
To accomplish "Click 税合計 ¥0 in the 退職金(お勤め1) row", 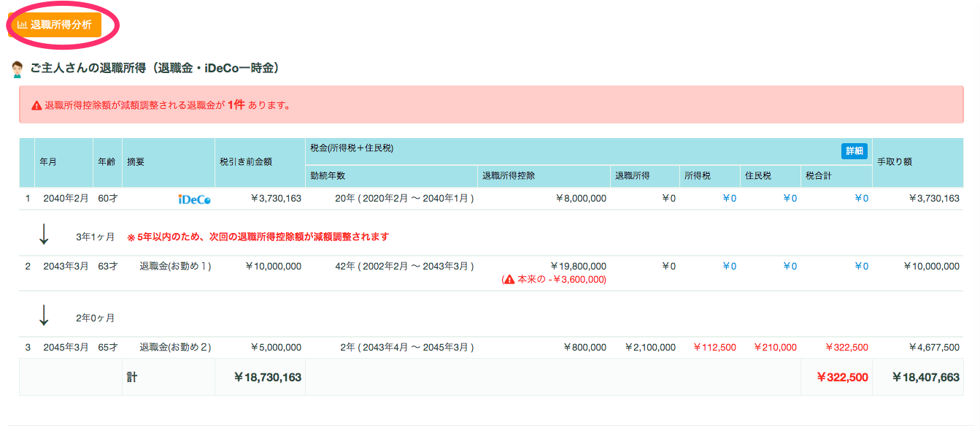I will point(861,267).
